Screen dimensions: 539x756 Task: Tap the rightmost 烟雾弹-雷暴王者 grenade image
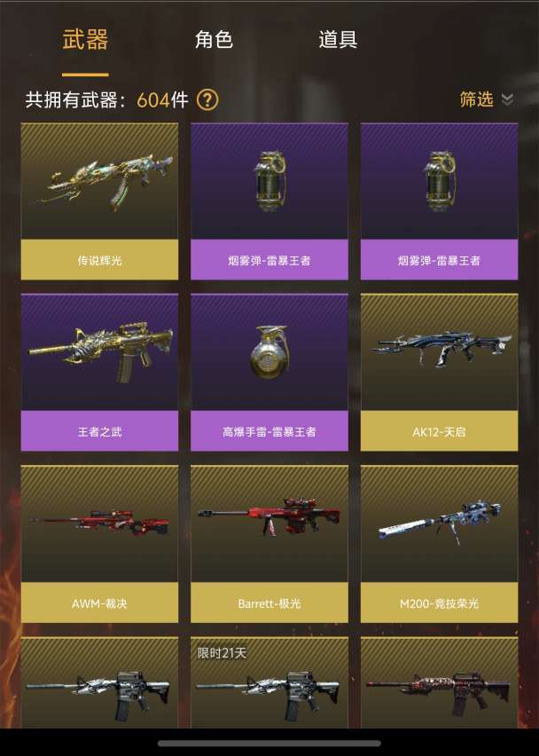point(440,181)
